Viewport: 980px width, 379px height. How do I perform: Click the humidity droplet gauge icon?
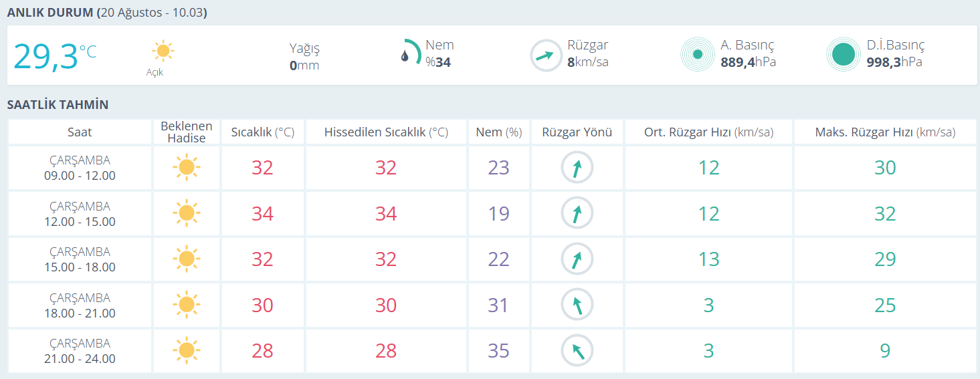pyautogui.click(x=411, y=54)
